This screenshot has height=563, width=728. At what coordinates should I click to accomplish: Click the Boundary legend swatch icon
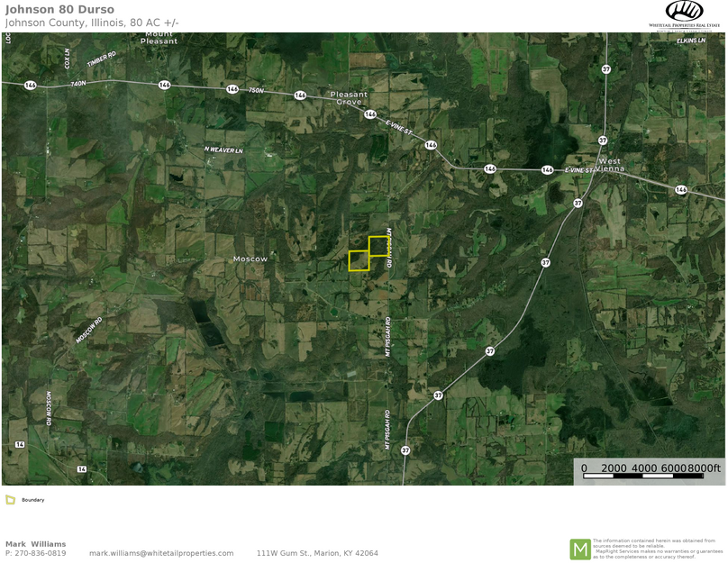pyautogui.click(x=10, y=500)
